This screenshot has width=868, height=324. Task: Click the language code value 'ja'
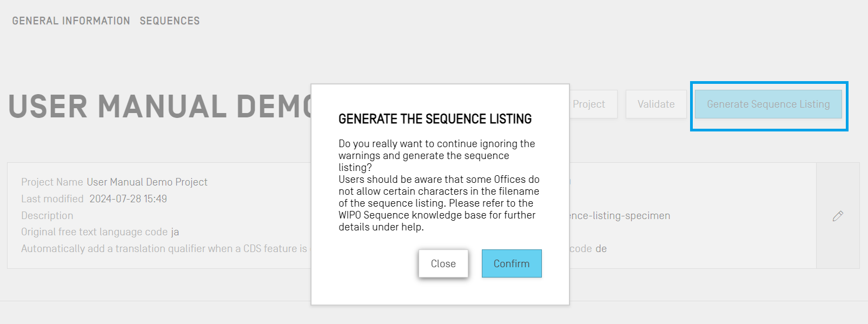coord(175,232)
